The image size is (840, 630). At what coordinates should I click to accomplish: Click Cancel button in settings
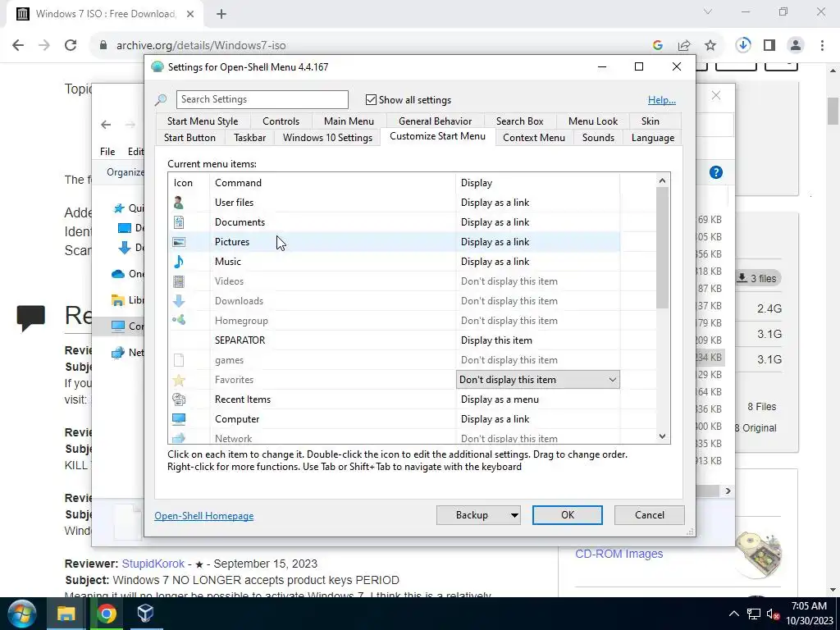[x=650, y=515]
